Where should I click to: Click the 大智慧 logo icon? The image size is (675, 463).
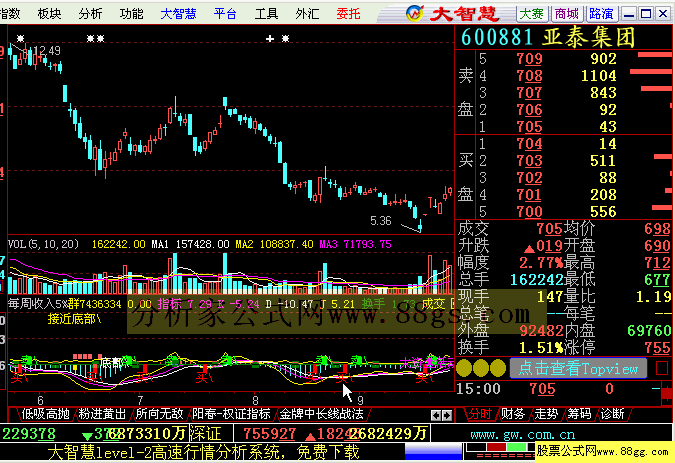pos(415,14)
